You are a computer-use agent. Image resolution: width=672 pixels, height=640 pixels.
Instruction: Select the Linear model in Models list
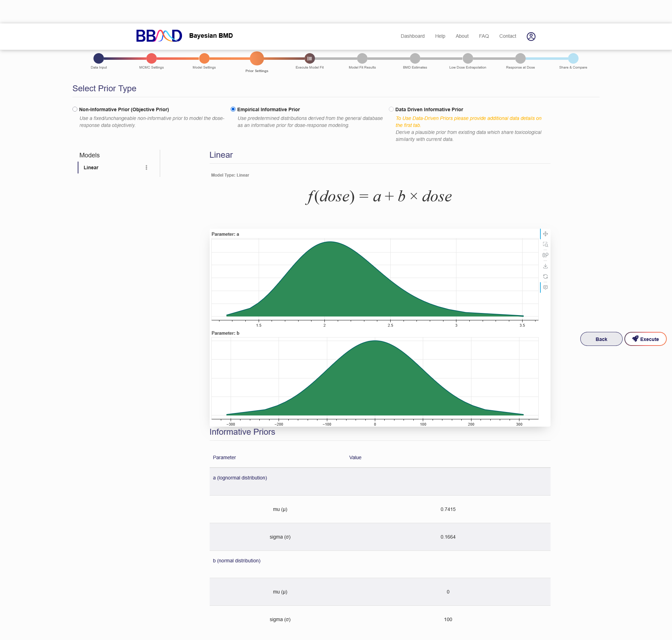pos(91,168)
